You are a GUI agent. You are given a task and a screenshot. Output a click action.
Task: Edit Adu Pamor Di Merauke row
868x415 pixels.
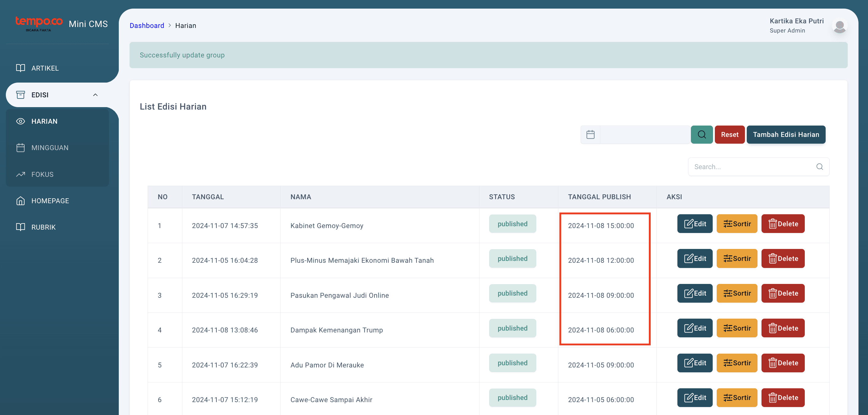coord(695,363)
